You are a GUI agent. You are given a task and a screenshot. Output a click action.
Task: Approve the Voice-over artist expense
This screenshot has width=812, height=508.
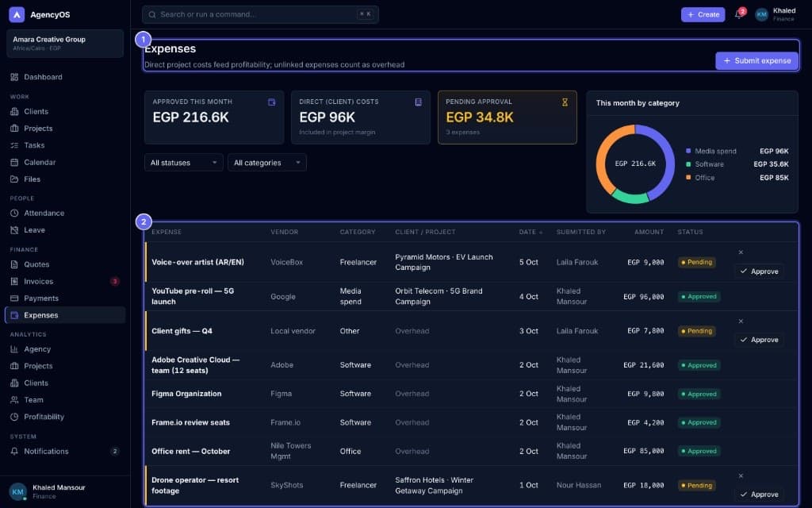pyautogui.click(x=759, y=271)
